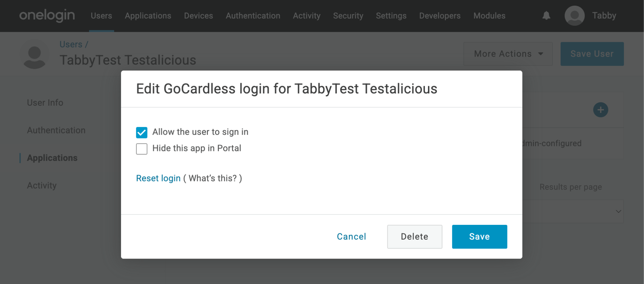The image size is (644, 284).
Task: Enable Hide this app in Portal
Action: (142, 149)
